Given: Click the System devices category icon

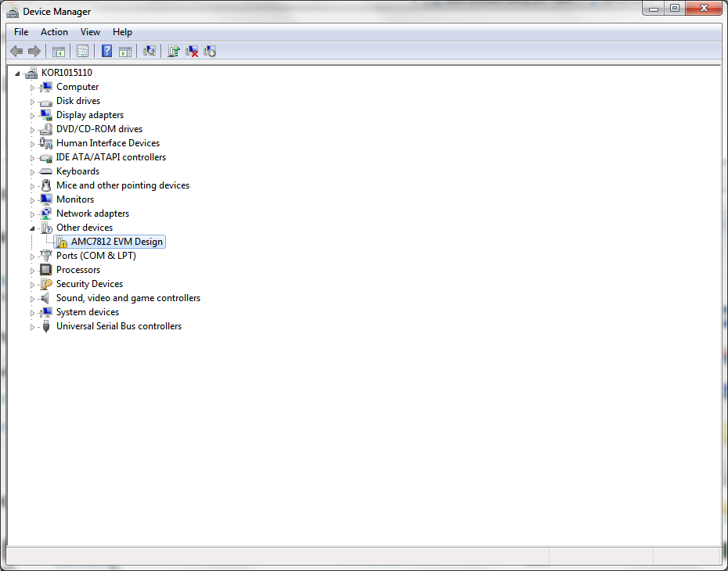Looking at the screenshot, I should pos(46,312).
